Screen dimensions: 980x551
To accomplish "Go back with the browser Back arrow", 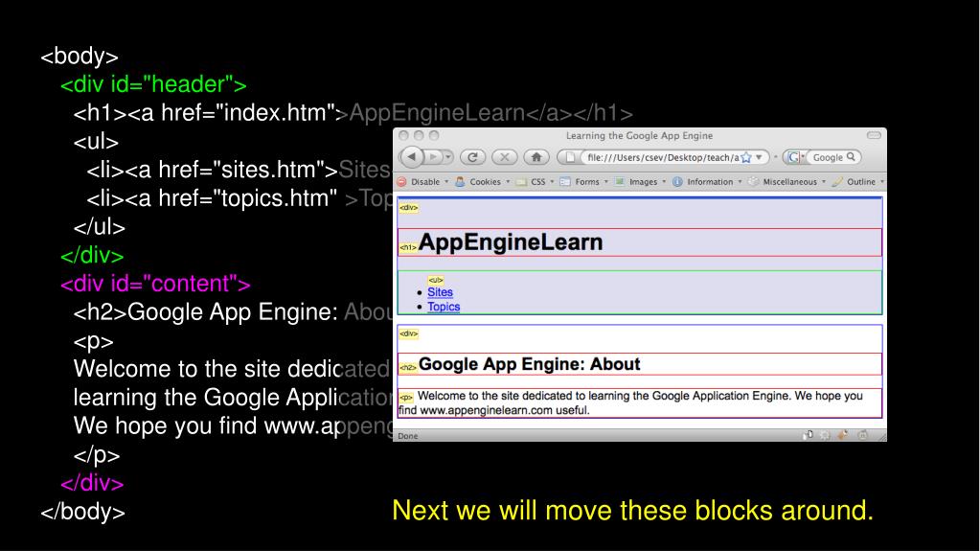I will click(x=412, y=157).
